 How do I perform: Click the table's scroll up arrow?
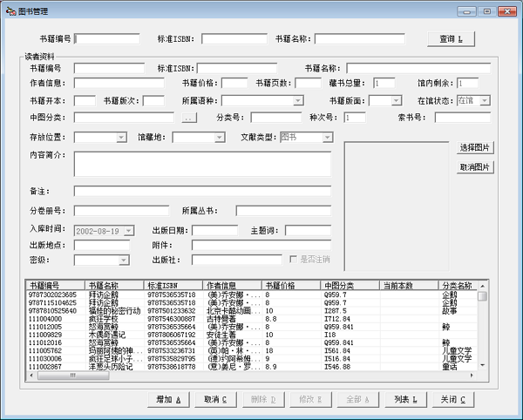(x=482, y=286)
